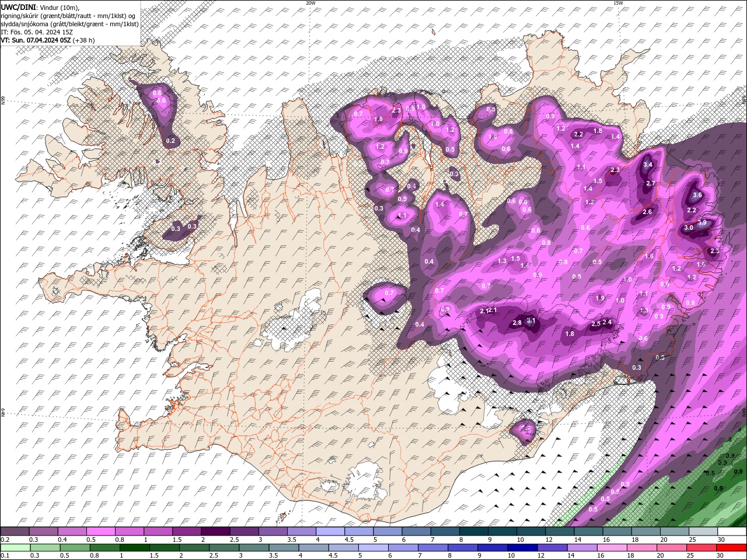747x560 pixels.
Task: Click the 'UWC/DINI: Vindur (10m),' title line
Action: [x=40, y=6]
